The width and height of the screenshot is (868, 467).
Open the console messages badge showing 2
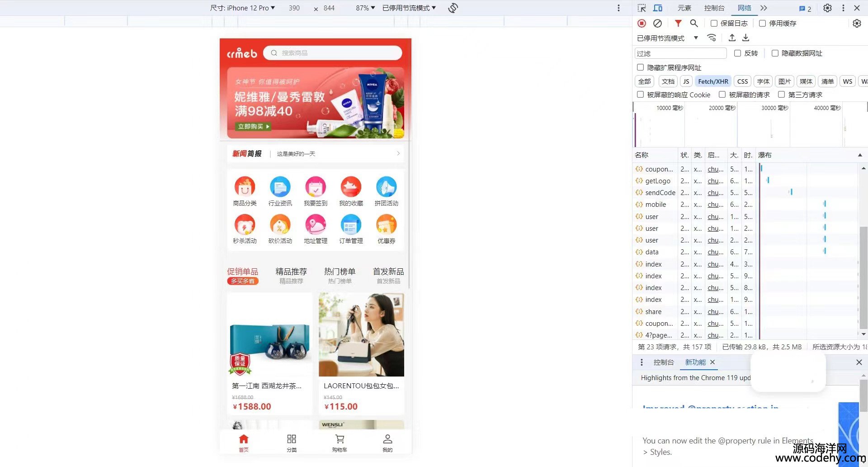[805, 8]
